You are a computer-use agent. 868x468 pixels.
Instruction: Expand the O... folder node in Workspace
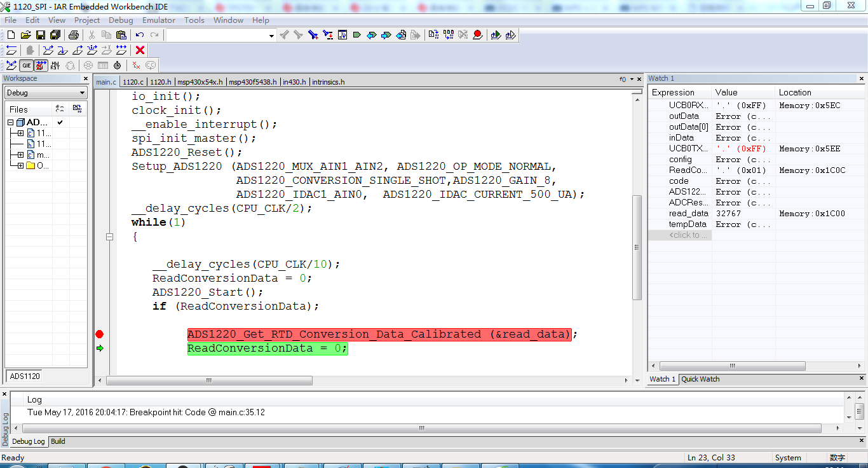pos(21,166)
